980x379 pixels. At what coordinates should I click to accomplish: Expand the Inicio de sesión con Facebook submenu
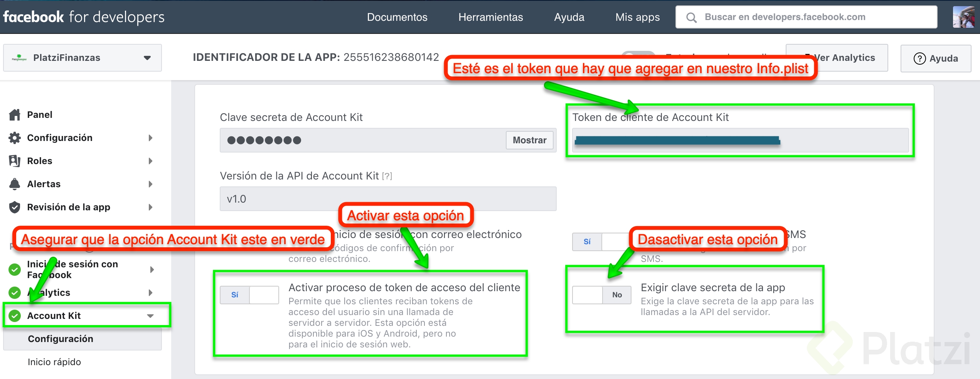tap(151, 269)
